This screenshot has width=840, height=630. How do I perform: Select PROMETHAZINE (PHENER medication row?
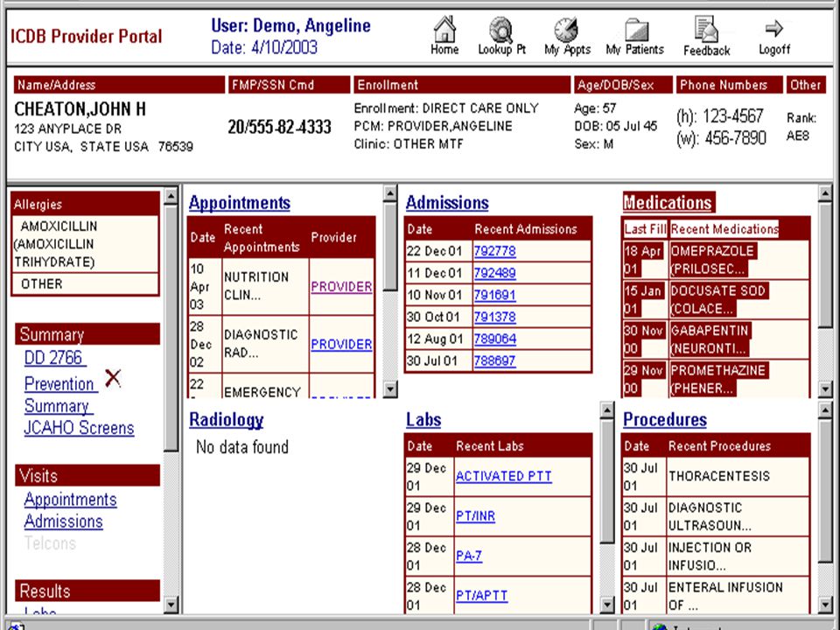coord(716,379)
